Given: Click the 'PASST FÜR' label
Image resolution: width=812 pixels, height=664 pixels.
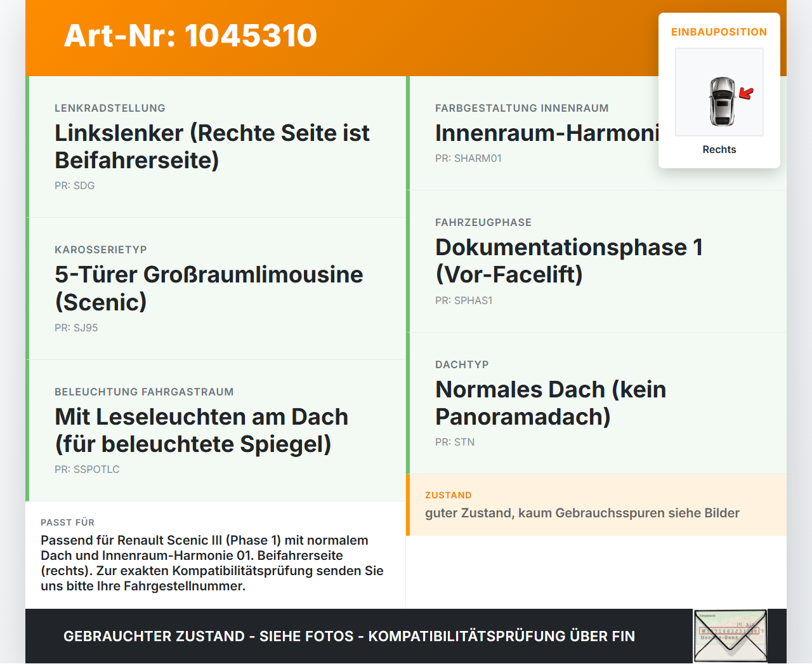Looking at the screenshot, I should 67,522.
